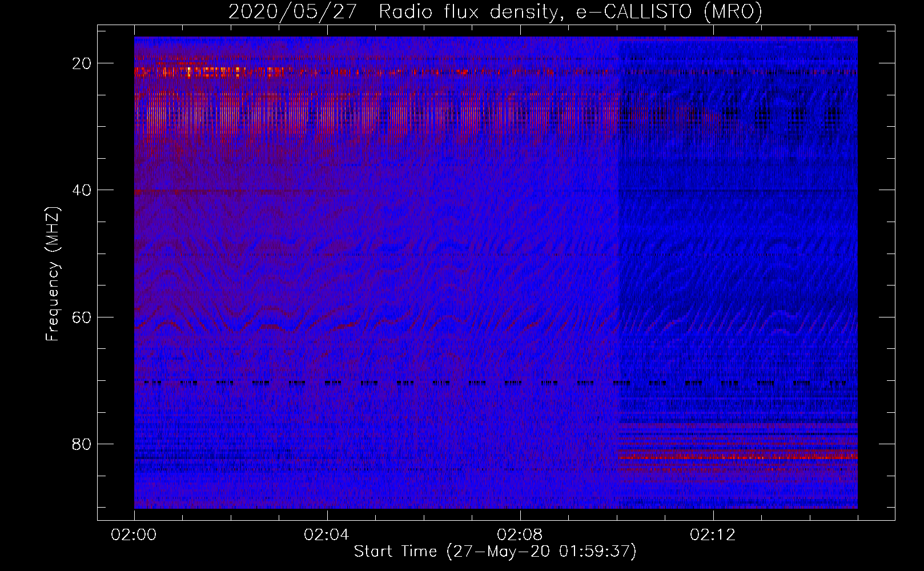This screenshot has height=571, width=924.
Task: Click the plot title '2020/05/27 Radio flux density'
Action: click(495, 12)
